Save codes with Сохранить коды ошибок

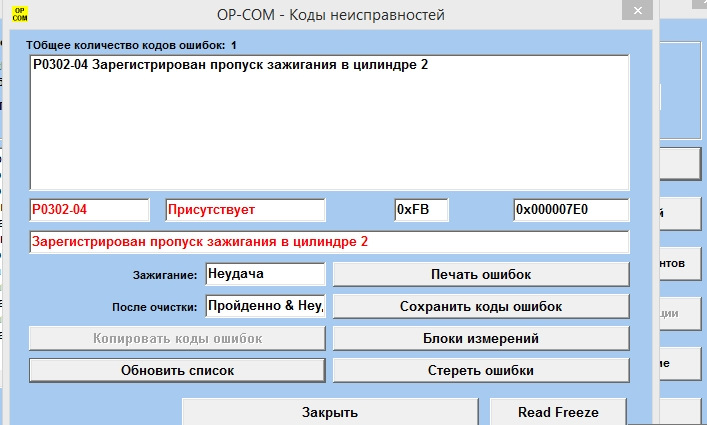(481, 306)
